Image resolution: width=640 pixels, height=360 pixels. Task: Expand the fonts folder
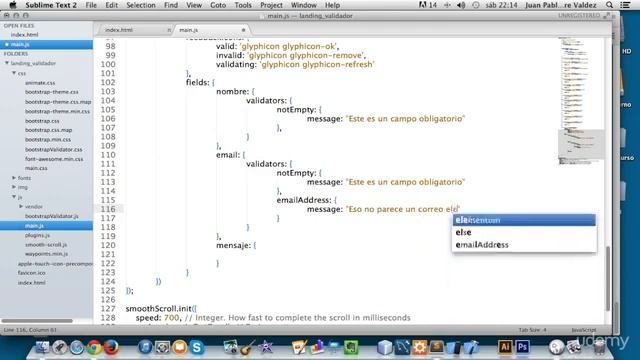14,178
